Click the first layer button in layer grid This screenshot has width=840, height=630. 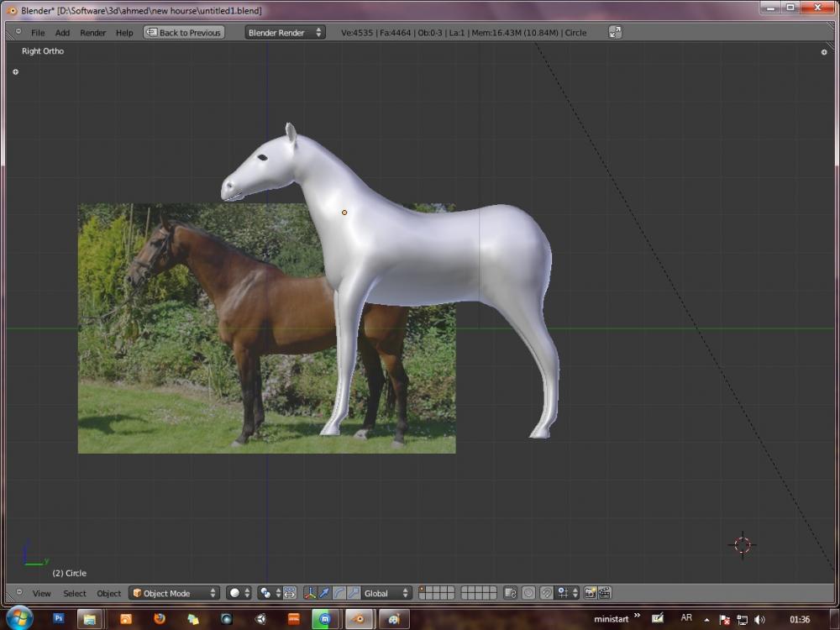pos(423,590)
